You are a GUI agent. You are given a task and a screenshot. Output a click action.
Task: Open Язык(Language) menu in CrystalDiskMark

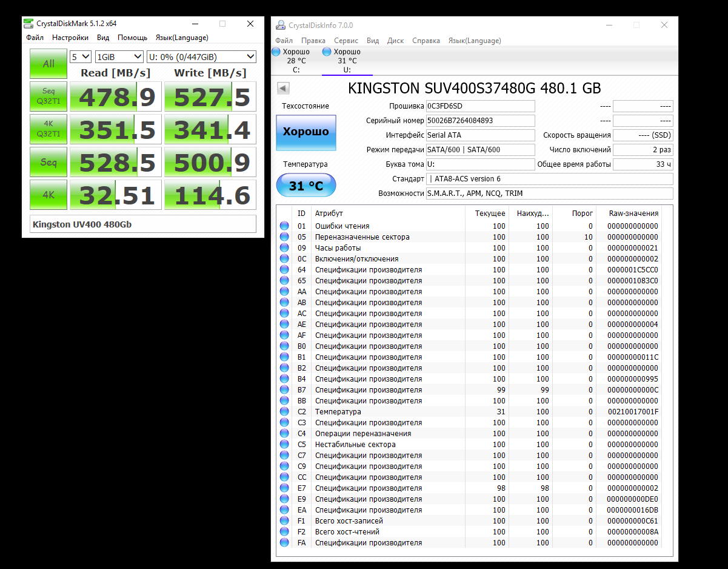(x=182, y=38)
